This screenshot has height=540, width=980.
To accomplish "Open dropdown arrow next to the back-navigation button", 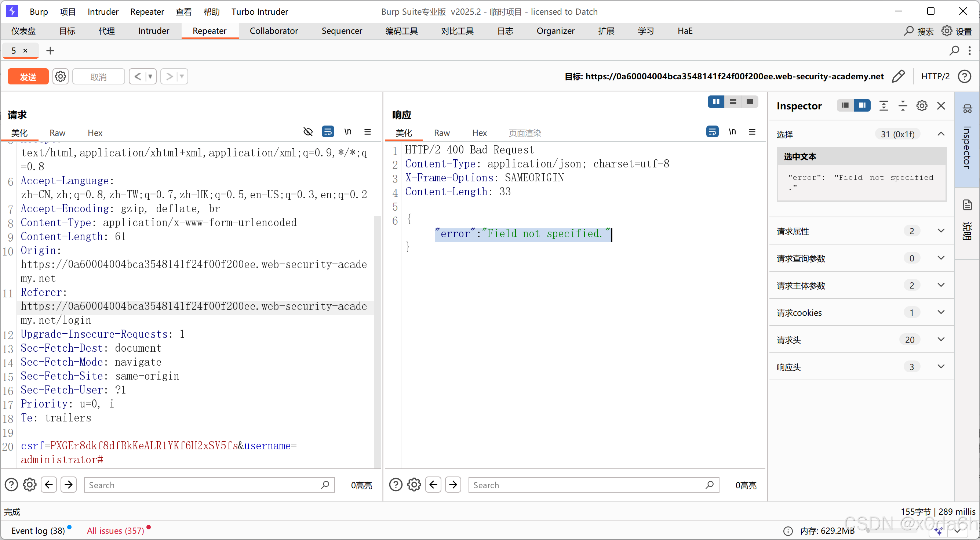I will pos(151,76).
